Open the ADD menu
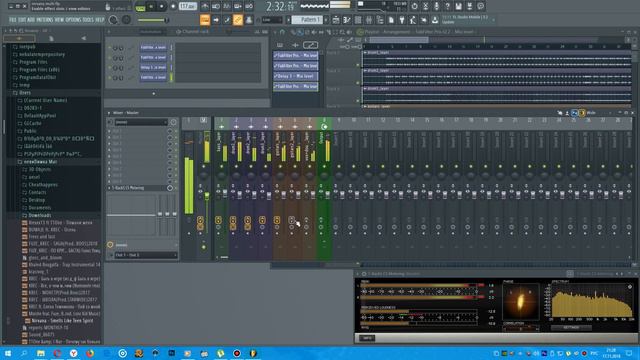The width and height of the screenshot is (640, 360). pos(31,20)
